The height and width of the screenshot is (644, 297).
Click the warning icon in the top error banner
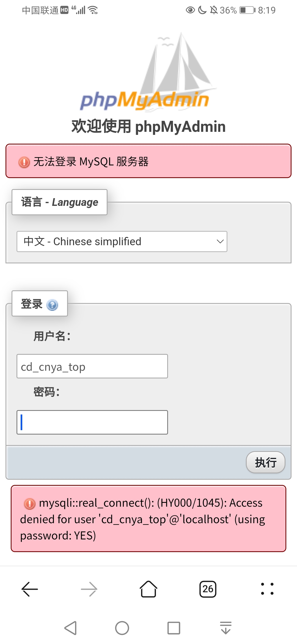click(x=24, y=162)
